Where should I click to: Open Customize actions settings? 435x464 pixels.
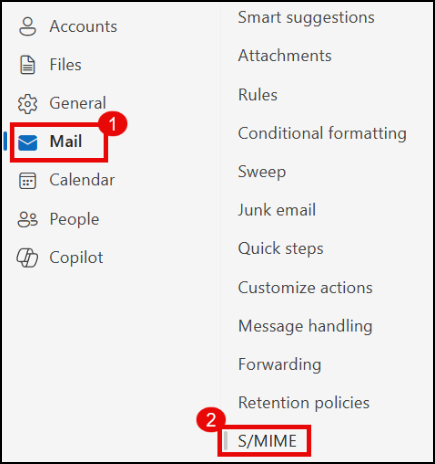point(305,288)
